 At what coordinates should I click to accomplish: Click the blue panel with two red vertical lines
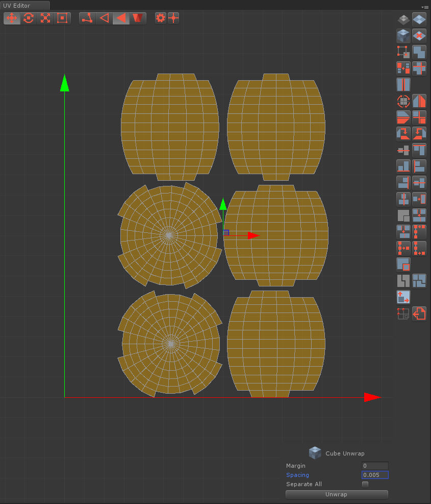click(x=403, y=85)
